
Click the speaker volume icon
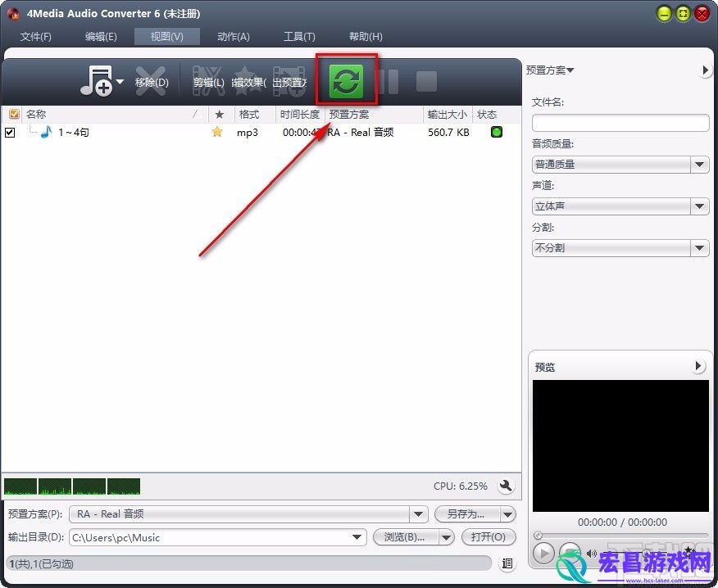coord(591,554)
